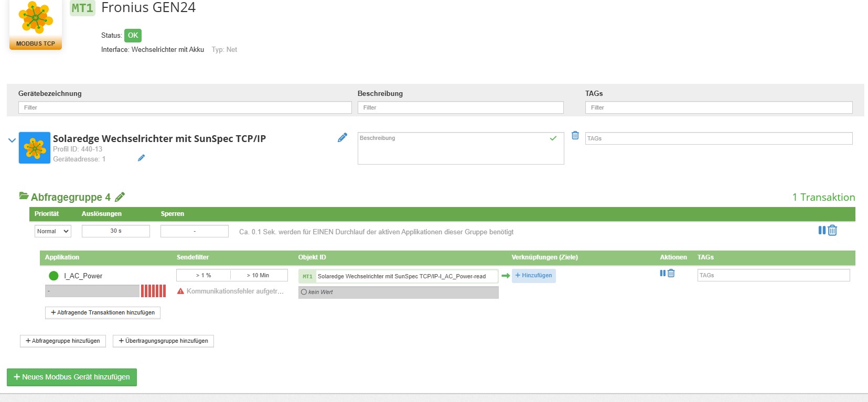
Task: Click the Kommunikationsfehler aufgetr… message
Action: pyautogui.click(x=235, y=291)
